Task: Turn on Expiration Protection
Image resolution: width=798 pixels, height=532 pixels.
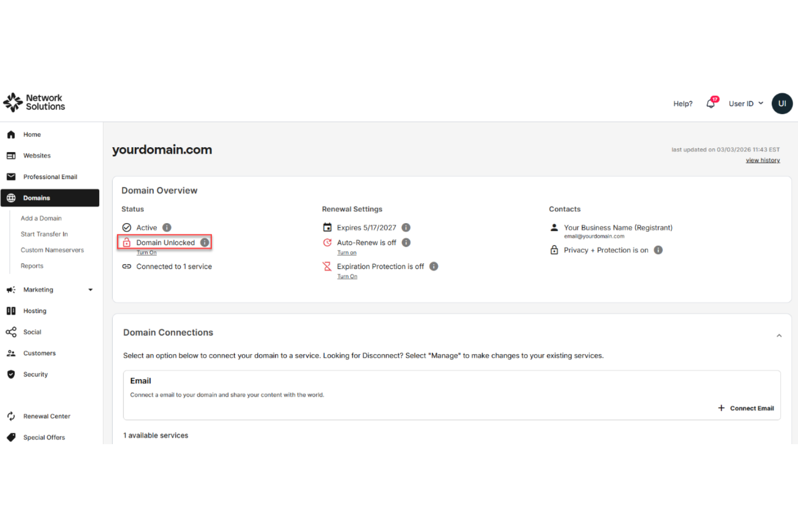Action: pos(347,276)
